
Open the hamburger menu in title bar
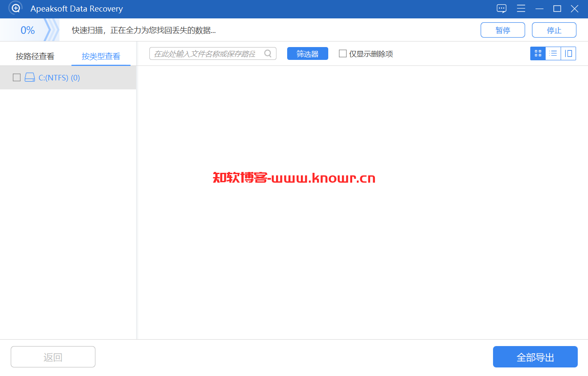[521, 9]
